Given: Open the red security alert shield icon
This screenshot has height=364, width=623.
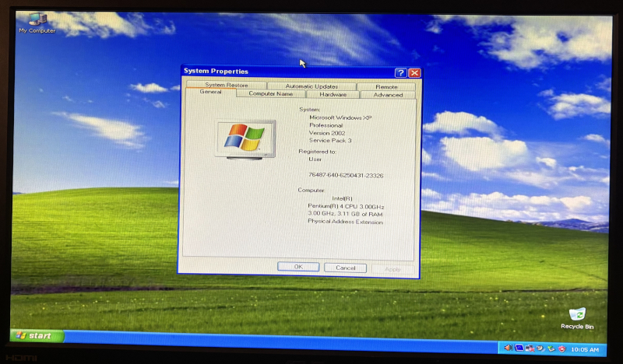Looking at the screenshot, I should pyautogui.click(x=562, y=348).
